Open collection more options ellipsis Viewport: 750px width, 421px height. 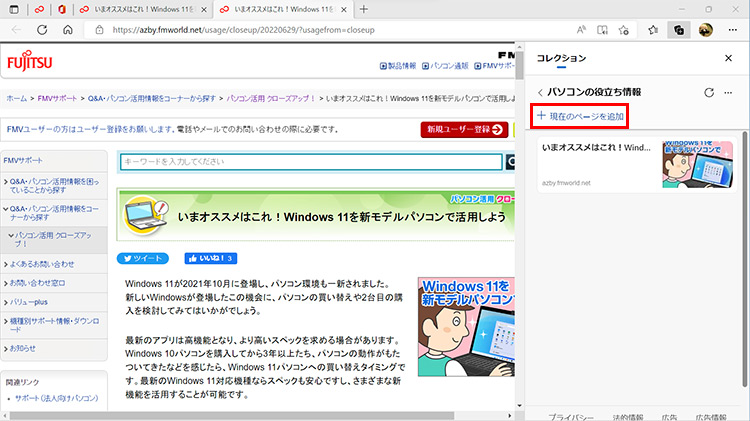coord(731,92)
